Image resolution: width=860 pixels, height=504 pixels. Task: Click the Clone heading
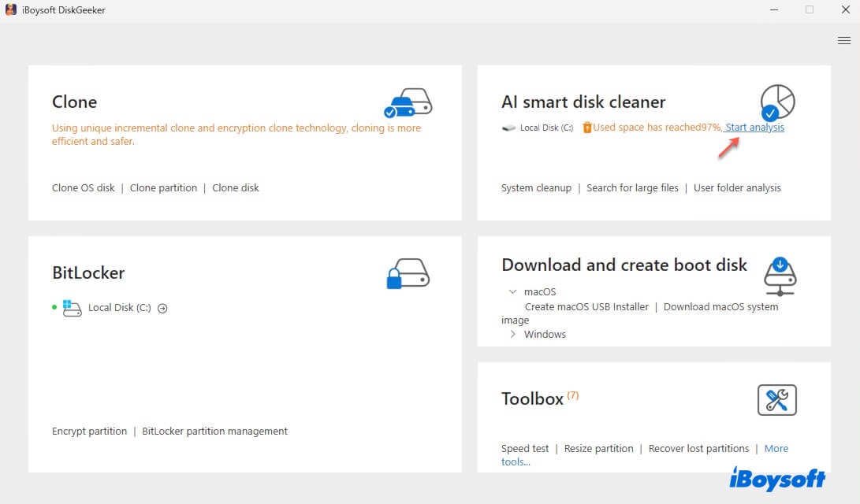click(x=75, y=102)
